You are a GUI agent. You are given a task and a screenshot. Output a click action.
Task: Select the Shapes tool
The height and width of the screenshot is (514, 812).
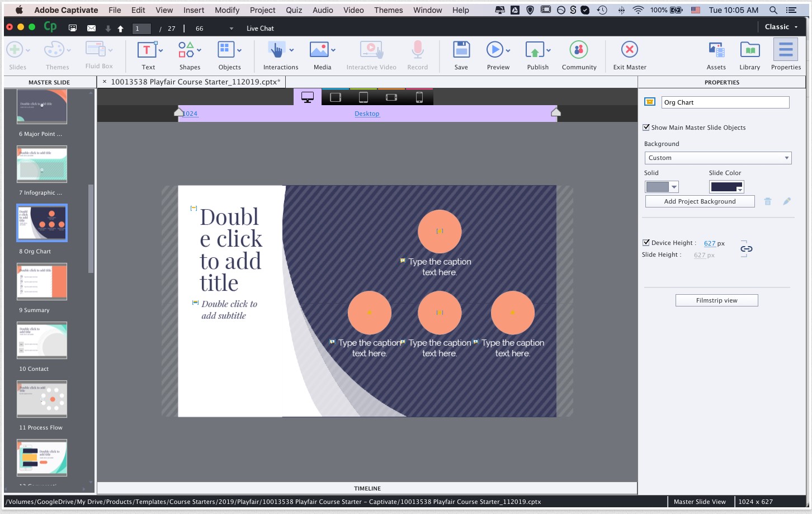coord(187,50)
